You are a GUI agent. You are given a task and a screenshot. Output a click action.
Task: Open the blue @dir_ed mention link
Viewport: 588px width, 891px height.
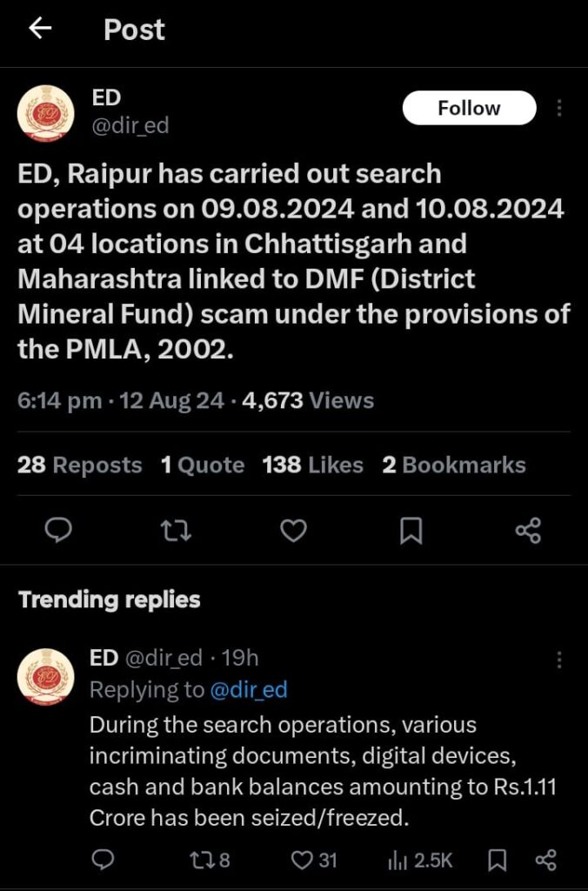[x=249, y=690]
